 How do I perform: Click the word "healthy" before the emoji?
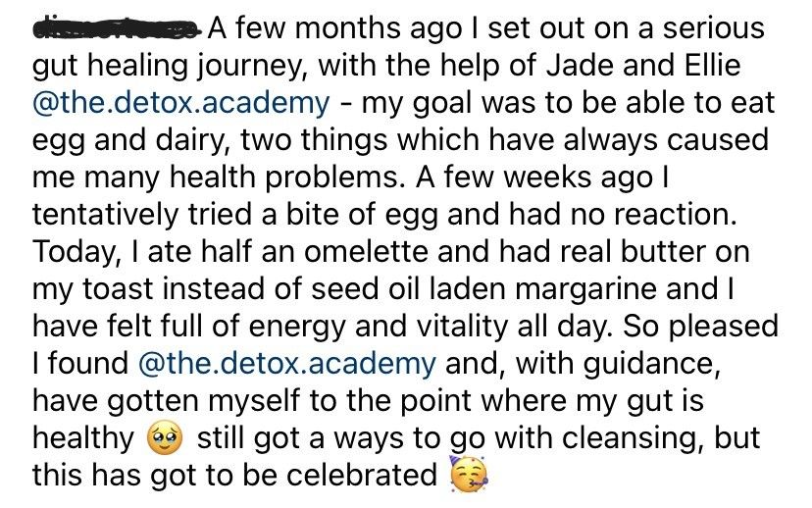click(83, 440)
